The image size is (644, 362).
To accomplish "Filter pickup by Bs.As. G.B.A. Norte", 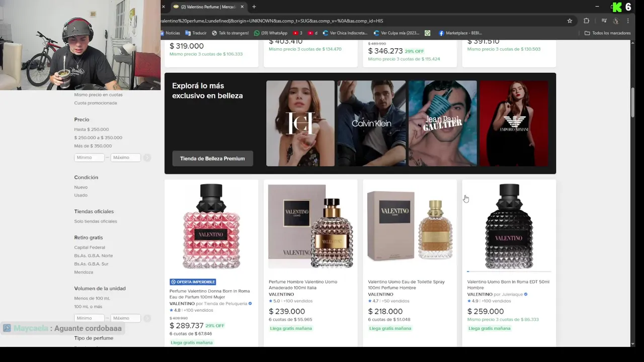I will 94,255.
